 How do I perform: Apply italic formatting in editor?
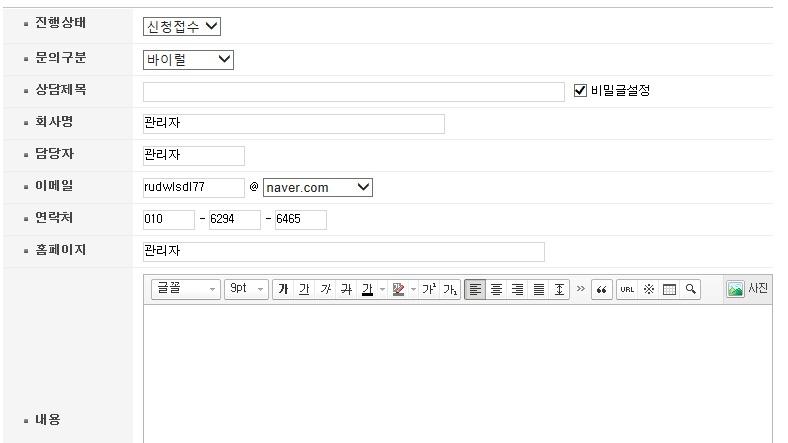(325, 289)
